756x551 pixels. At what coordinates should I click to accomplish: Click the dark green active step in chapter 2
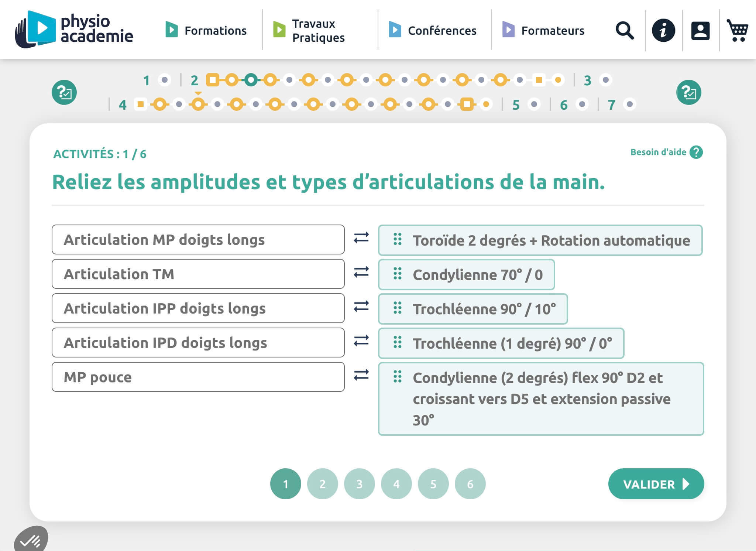(251, 80)
